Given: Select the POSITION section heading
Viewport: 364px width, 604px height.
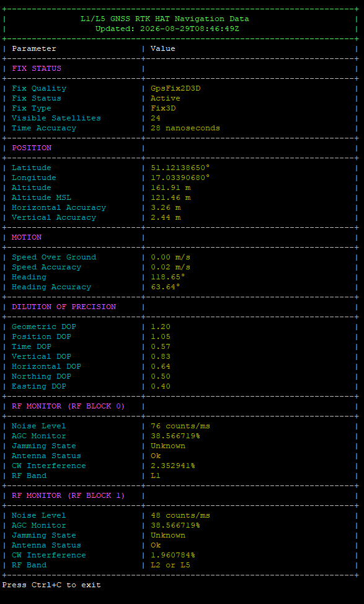Looking at the screenshot, I should pos(32,148).
